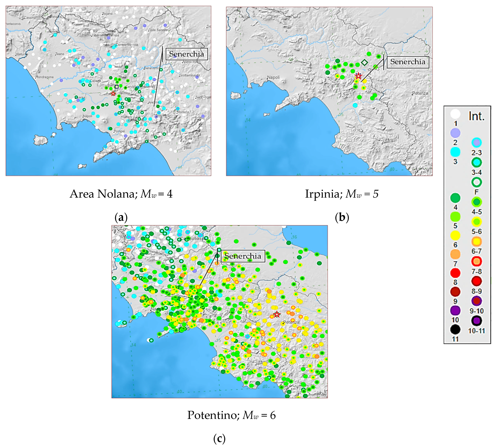Click the green diamond marker in Irpinia map
496x448 pixels.
coord(364,62)
